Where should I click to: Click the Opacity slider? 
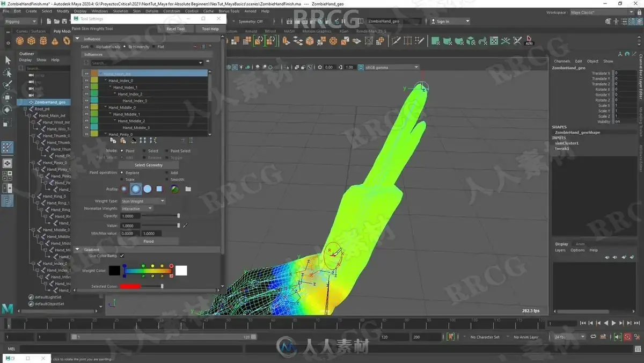(x=160, y=216)
